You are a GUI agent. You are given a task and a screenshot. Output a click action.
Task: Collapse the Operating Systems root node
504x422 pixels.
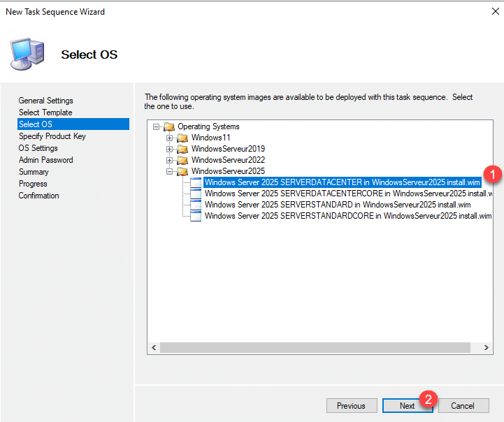point(156,126)
